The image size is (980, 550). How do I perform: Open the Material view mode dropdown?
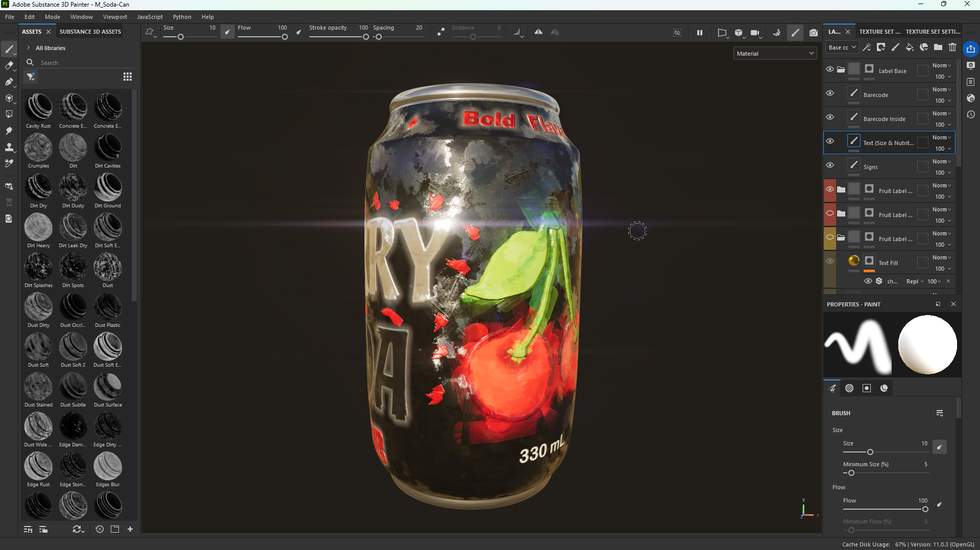tap(774, 53)
